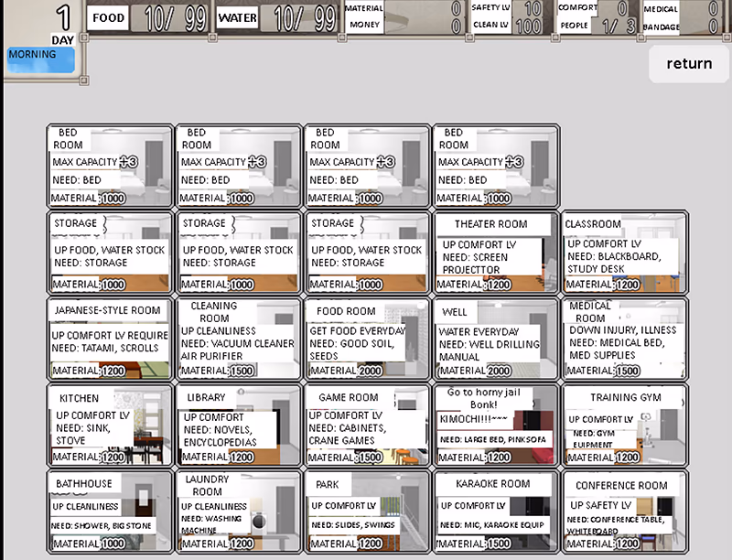
Task: Click the Laundry Room card
Action: click(x=238, y=512)
